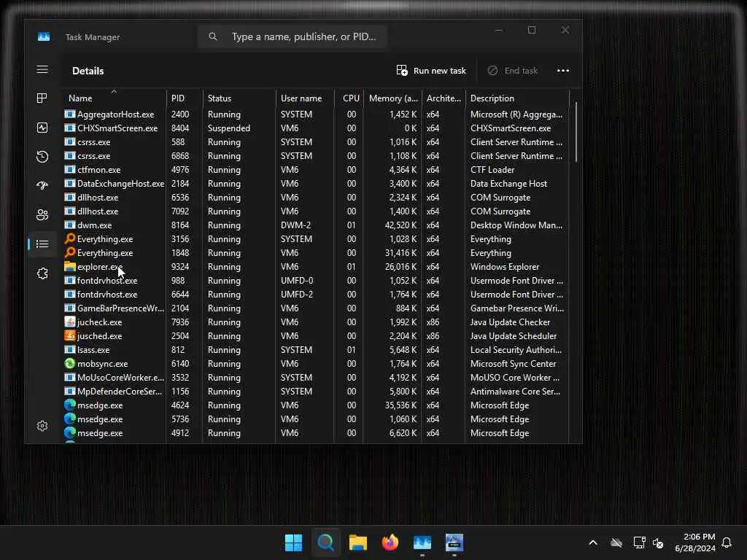
Task: Click the 42,520 K memory value
Action: (400, 225)
